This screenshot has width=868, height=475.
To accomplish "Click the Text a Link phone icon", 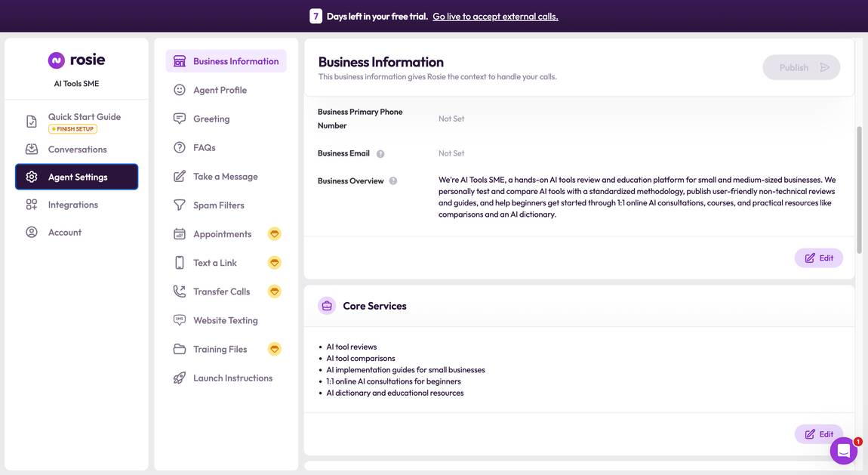I will point(180,262).
